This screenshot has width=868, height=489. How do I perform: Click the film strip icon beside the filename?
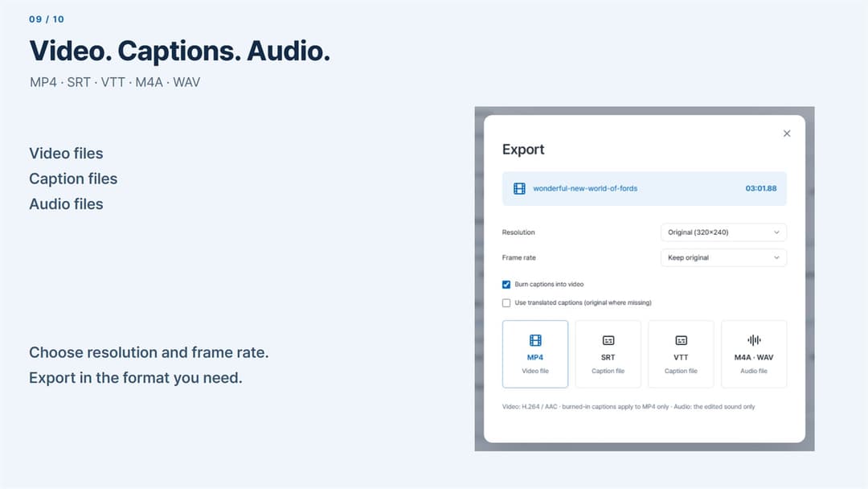[519, 189]
